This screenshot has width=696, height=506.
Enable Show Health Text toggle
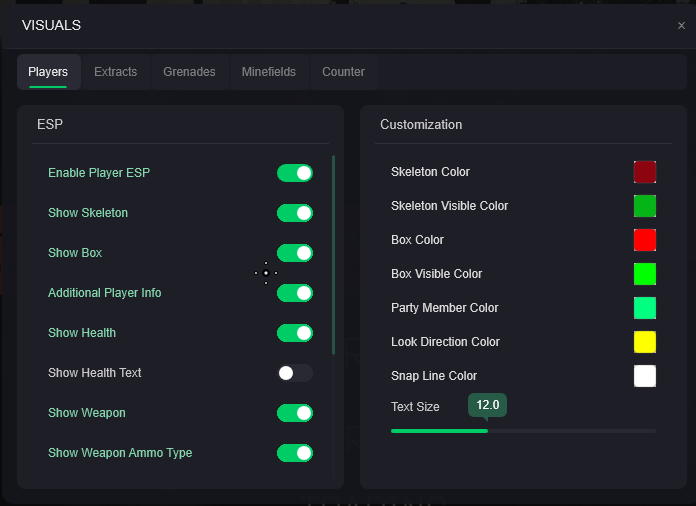coord(295,373)
